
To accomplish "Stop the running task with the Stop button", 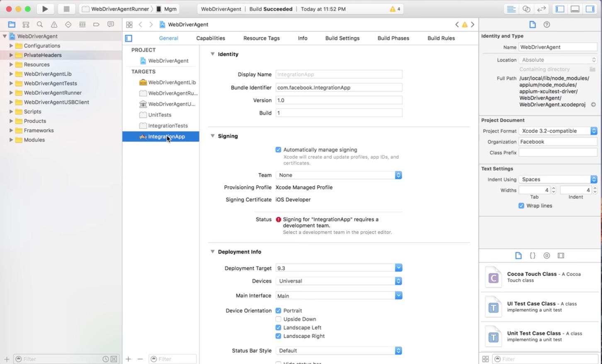I will (66, 9).
